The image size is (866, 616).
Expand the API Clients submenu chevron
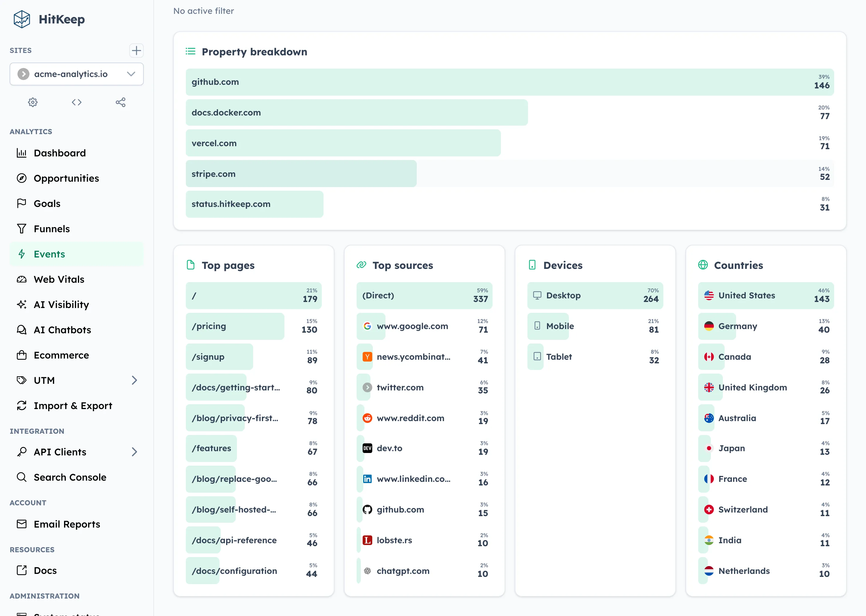click(x=134, y=452)
